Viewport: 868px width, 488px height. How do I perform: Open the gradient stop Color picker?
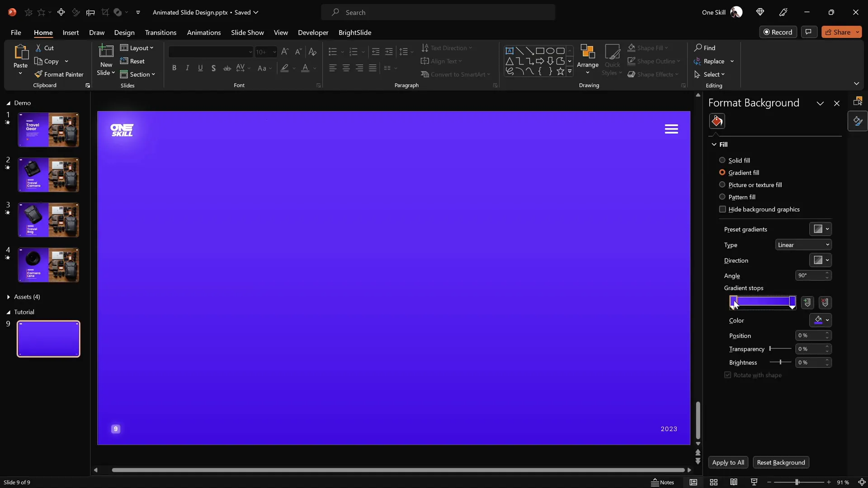coord(821,320)
